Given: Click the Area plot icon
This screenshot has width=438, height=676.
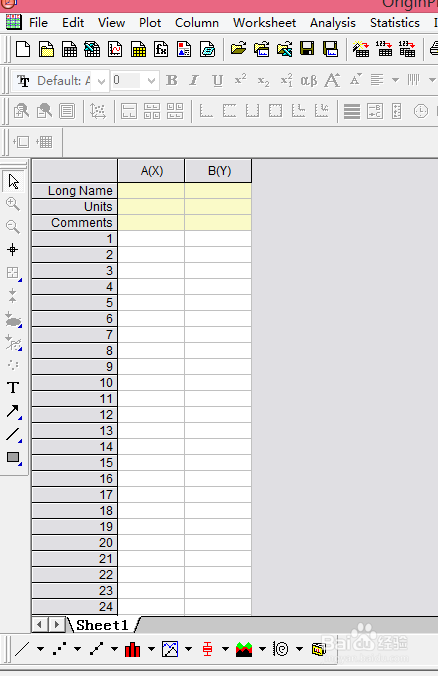Looking at the screenshot, I should click(244, 649).
